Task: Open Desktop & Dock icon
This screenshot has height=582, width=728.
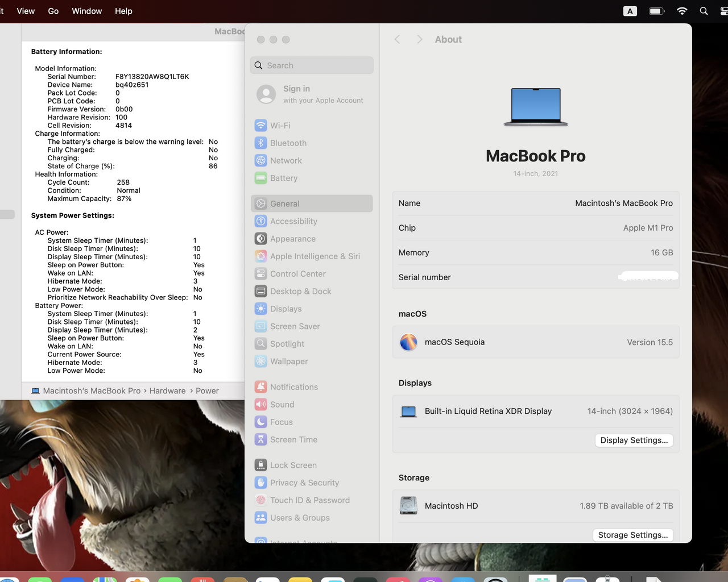Action: [x=260, y=291]
